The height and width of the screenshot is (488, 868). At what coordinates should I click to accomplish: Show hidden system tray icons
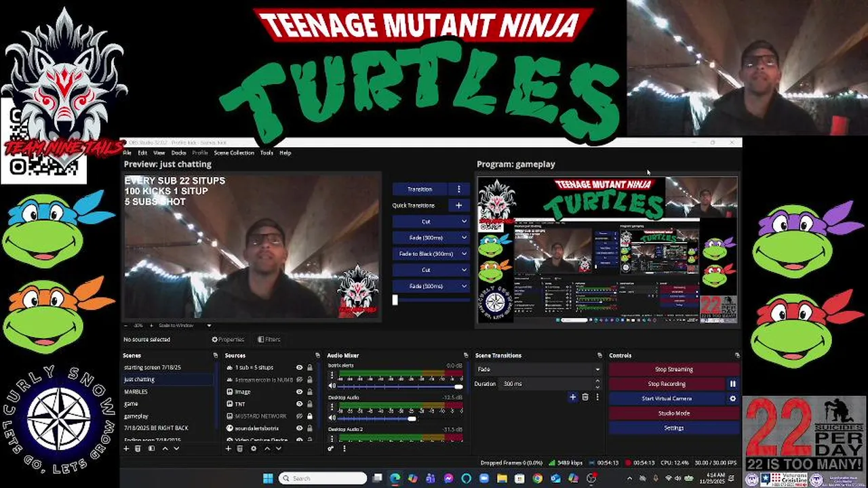point(629,479)
